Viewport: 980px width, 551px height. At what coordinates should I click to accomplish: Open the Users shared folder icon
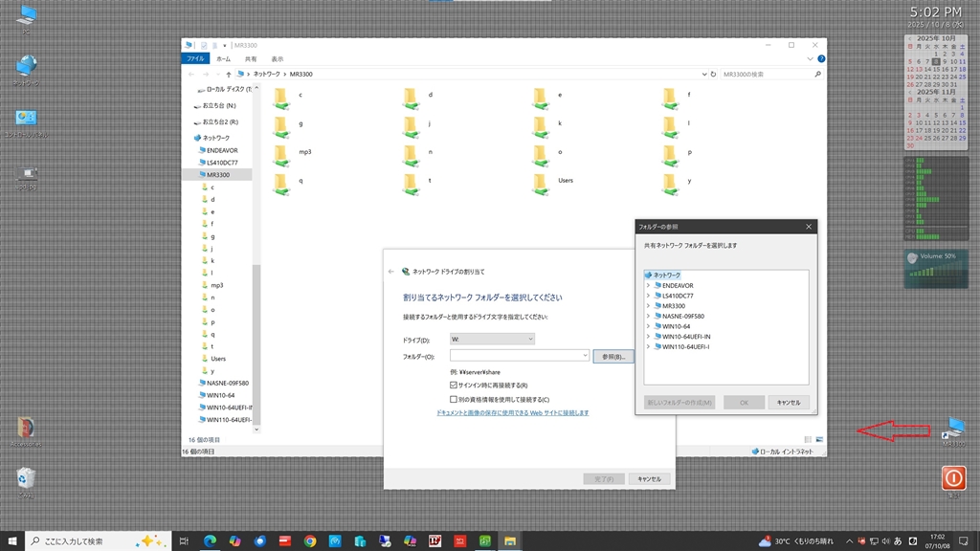[541, 181]
